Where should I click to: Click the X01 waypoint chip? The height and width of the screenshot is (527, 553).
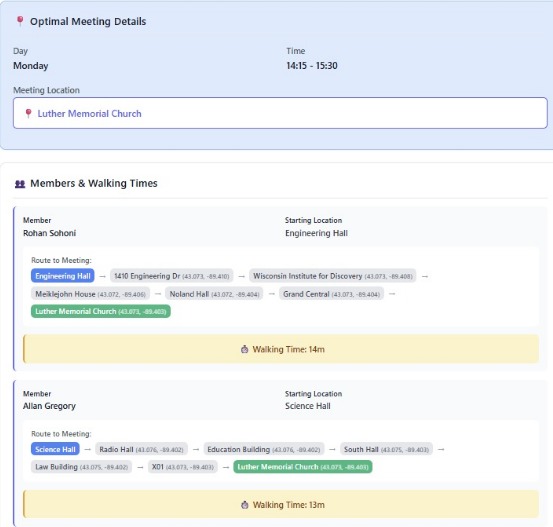pyautogui.click(x=183, y=467)
